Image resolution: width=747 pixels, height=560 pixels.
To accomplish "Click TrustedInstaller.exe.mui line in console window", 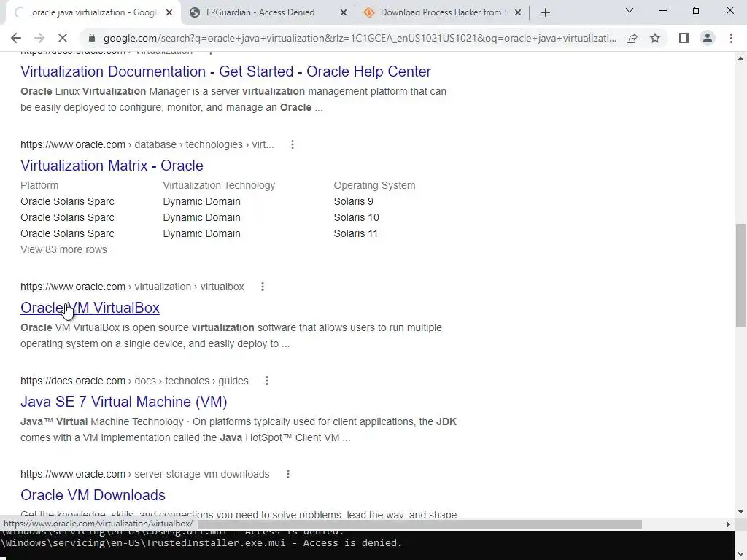I will (201, 542).
